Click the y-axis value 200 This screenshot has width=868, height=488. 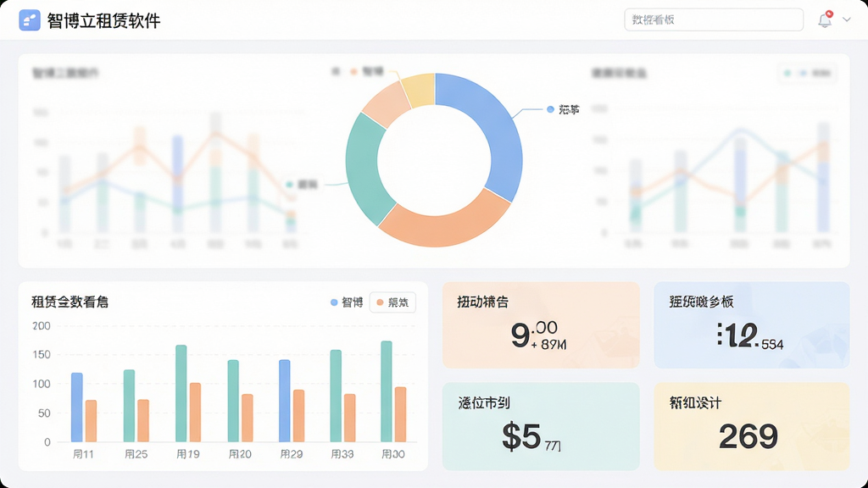coord(42,326)
